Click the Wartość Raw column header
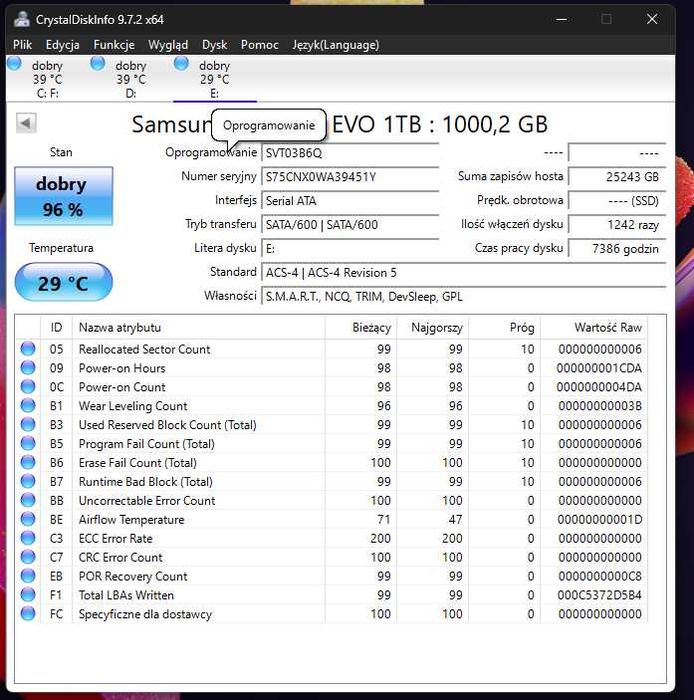Viewport: 694px width, 700px height. tap(594, 327)
